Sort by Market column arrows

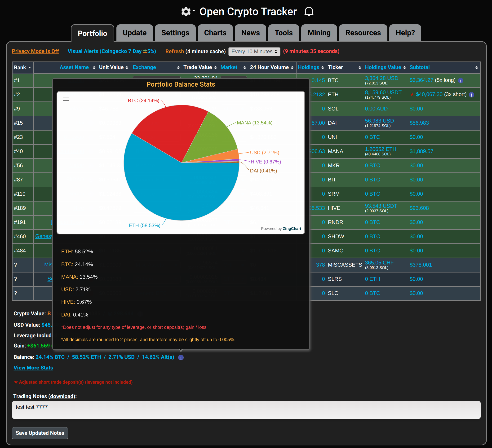point(244,68)
